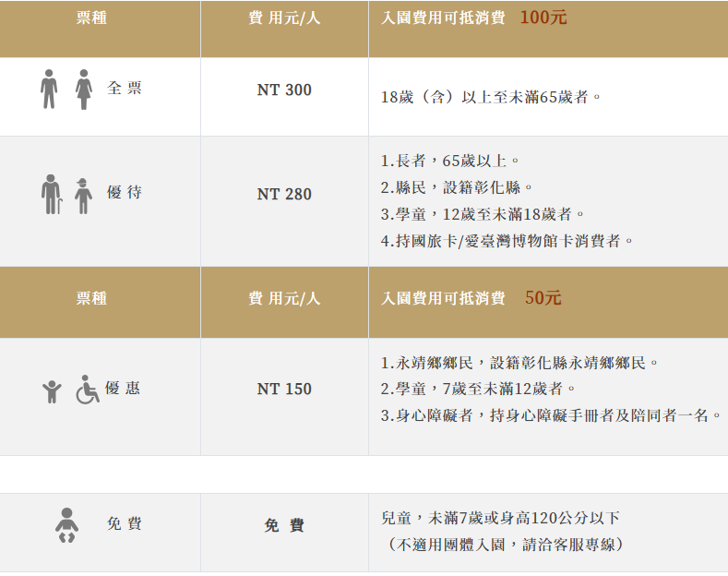This screenshot has width=728, height=576.
Task: Click the adult woman icon beside 全票
Action: 84,90
